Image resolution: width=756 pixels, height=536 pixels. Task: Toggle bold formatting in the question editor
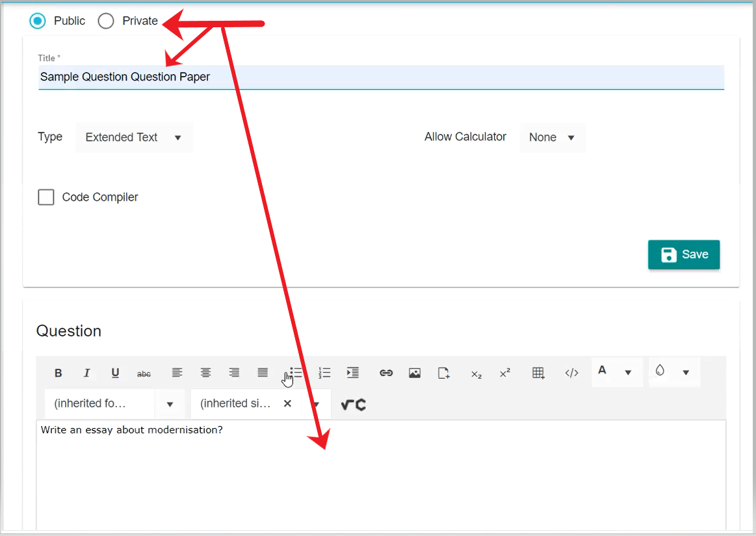(59, 373)
